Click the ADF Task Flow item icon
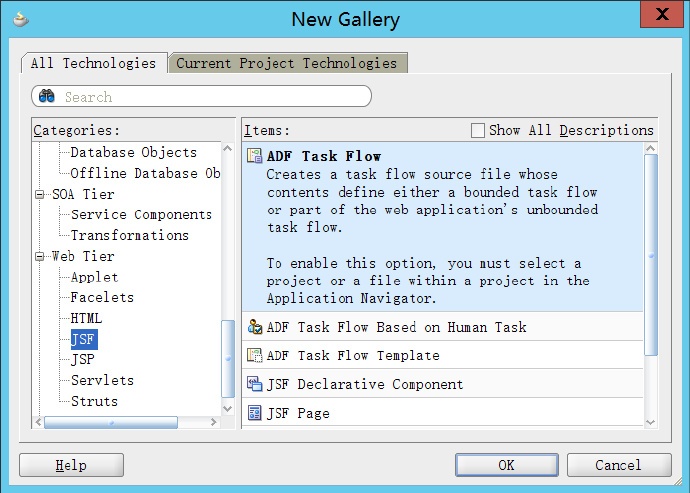690x493 pixels. pos(254,156)
